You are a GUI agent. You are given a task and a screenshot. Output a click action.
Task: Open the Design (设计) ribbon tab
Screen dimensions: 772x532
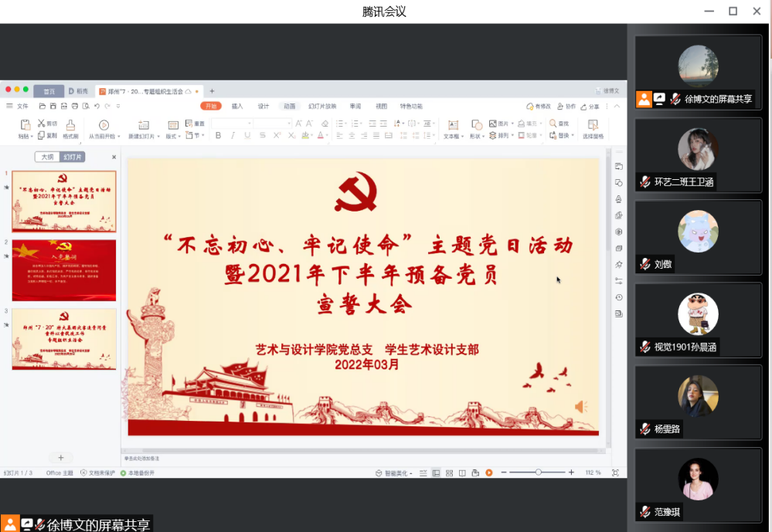coord(264,106)
